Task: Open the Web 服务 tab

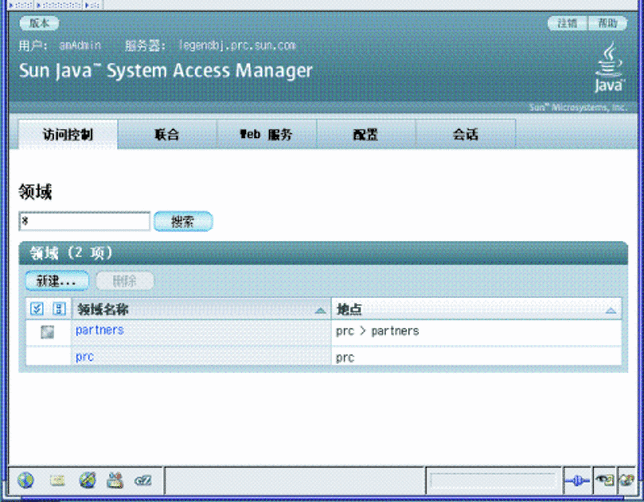Action: point(267,134)
